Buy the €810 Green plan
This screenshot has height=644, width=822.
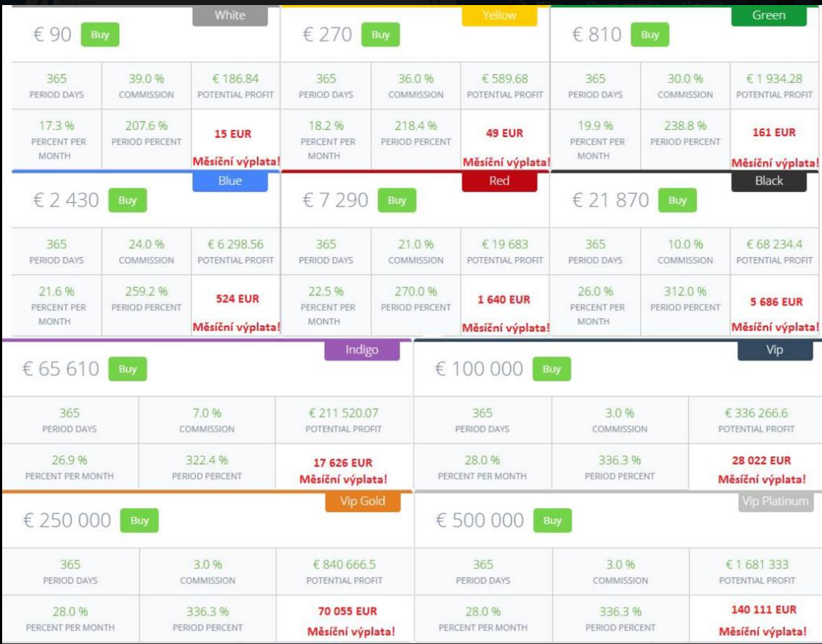[649, 35]
